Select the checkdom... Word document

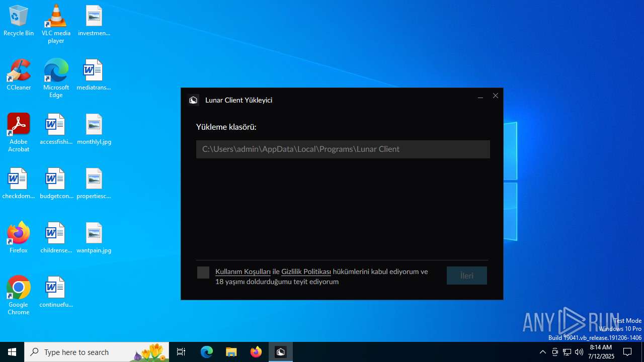pyautogui.click(x=19, y=184)
